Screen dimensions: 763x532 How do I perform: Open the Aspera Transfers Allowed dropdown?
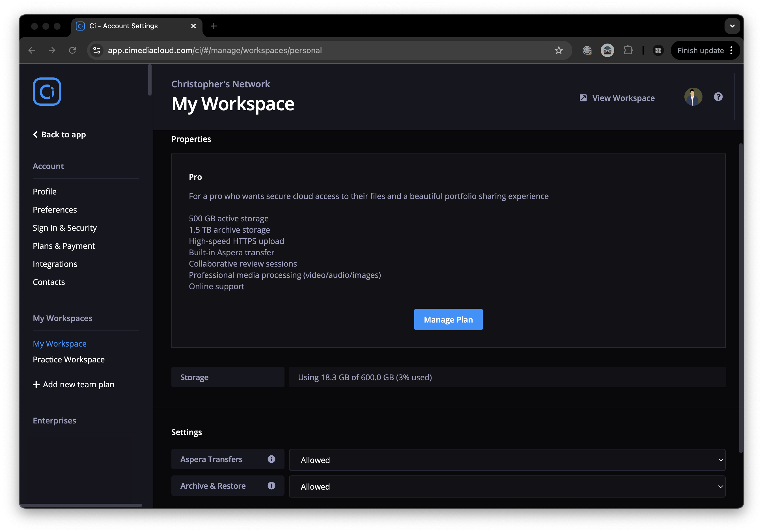click(x=507, y=460)
